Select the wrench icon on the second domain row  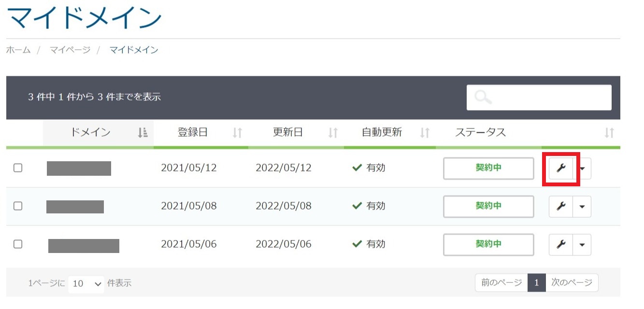(560, 206)
